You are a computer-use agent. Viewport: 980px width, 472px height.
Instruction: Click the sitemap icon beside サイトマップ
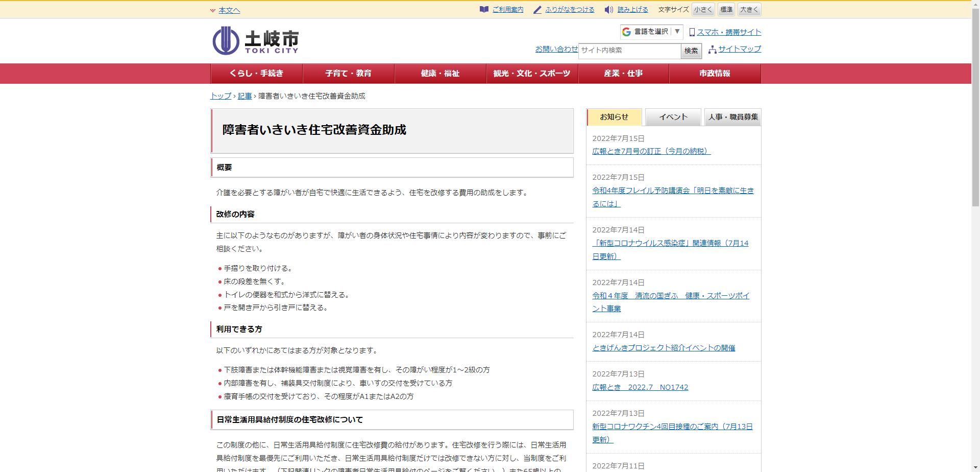coord(712,50)
